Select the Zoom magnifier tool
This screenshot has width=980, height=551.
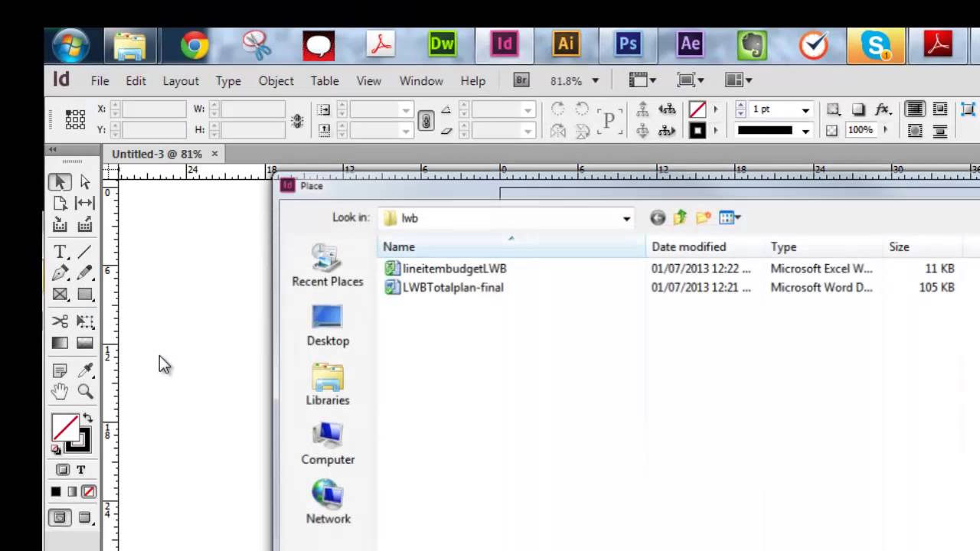85,392
